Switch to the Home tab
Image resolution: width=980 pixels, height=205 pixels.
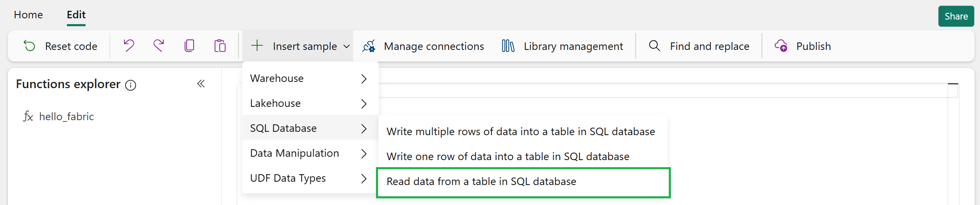[x=28, y=15]
